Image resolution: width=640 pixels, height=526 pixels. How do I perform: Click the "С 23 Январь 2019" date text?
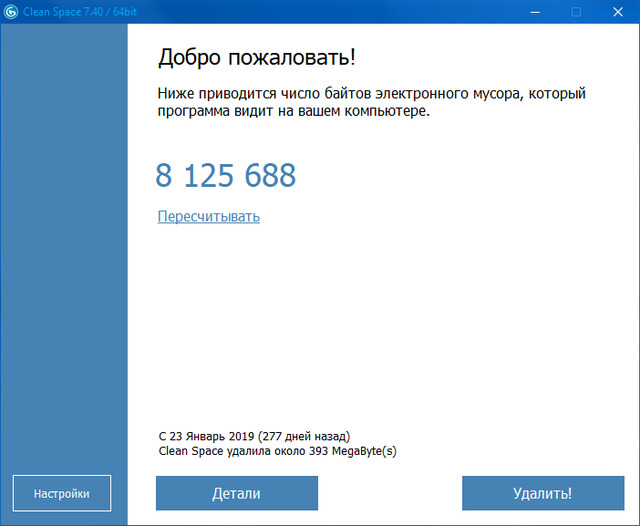point(206,437)
